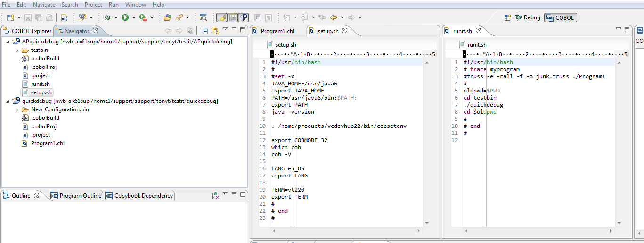Click the Search toolbar icon
The width and height of the screenshot is (644, 243).
(x=203, y=17)
